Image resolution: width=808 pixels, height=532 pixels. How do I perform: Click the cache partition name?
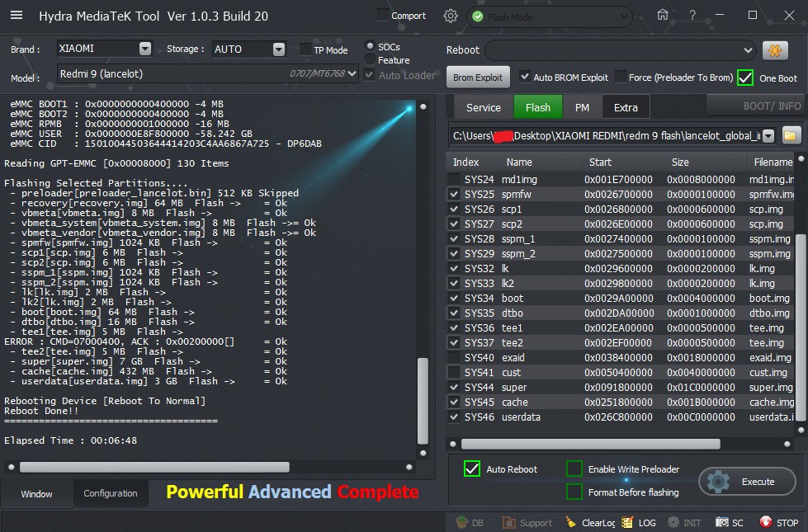tap(515, 403)
